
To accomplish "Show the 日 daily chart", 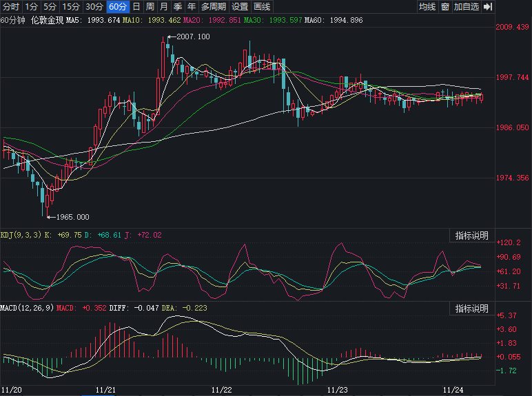I will pyautogui.click(x=136, y=7).
